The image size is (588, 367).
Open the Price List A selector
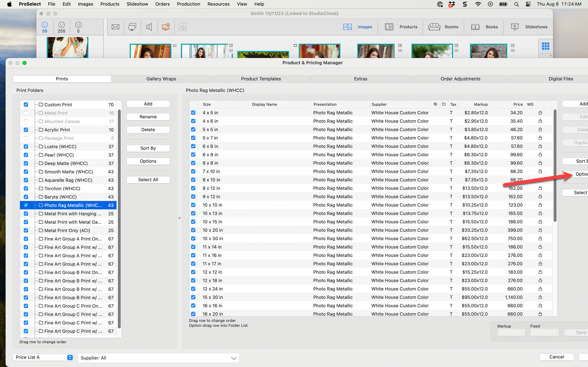point(43,357)
